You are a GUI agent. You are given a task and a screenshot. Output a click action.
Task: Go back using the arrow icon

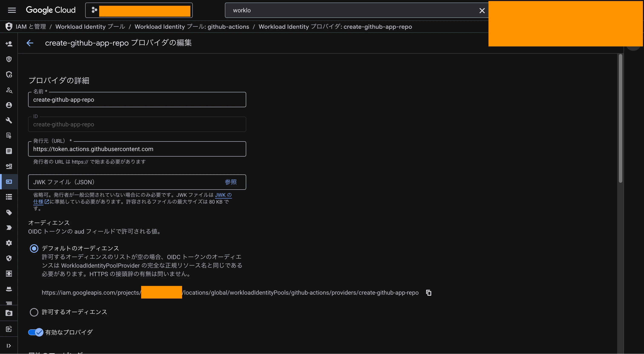point(30,43)
